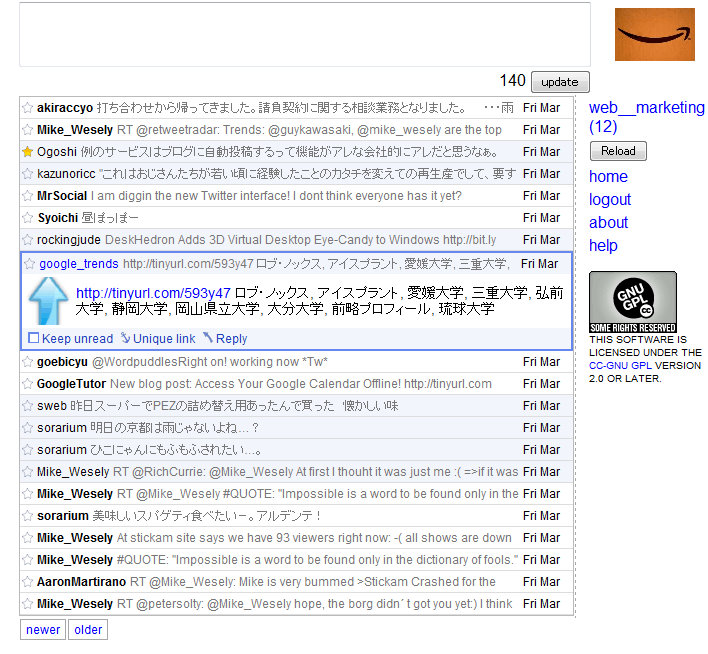Image resolution: width=708 pixels, height=654 pixels.
Task: Click character counter 140
Action: point(512,81)
